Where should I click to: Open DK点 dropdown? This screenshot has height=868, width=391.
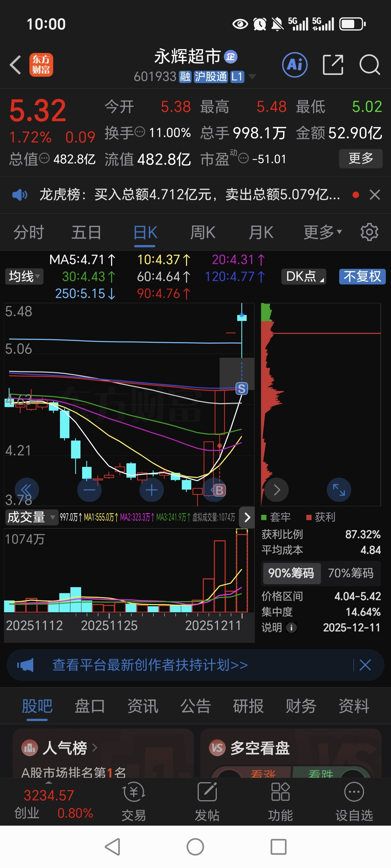pos(304,277)
